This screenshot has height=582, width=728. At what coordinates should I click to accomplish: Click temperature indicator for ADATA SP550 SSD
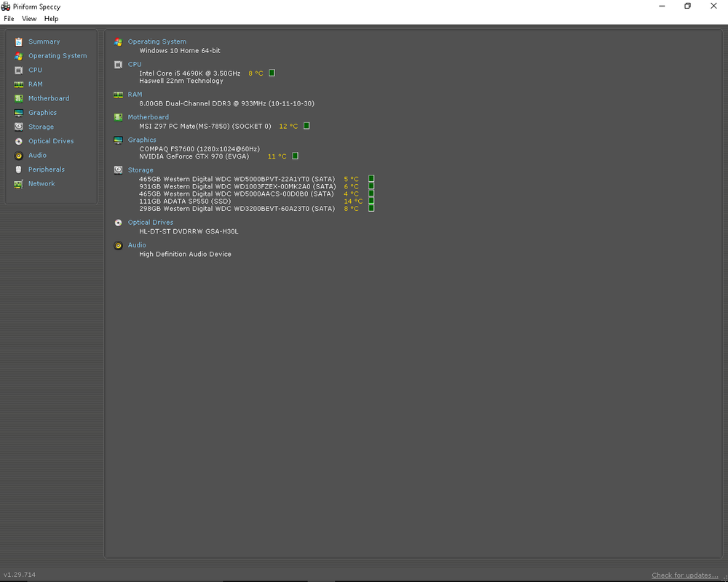(371, 201)
